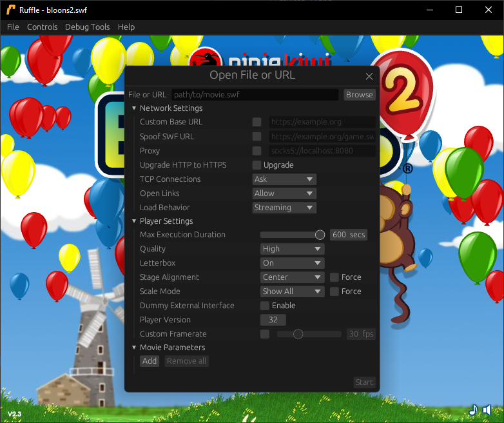Open the Quality dropdown set to High
The width and height of the screenshot is (504, 423).
tap(292, 249)
